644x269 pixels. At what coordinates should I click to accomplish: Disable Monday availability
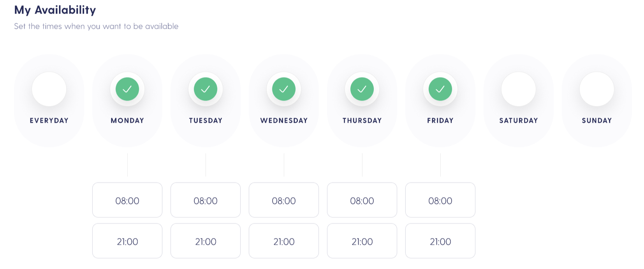[x=127, y=89]
